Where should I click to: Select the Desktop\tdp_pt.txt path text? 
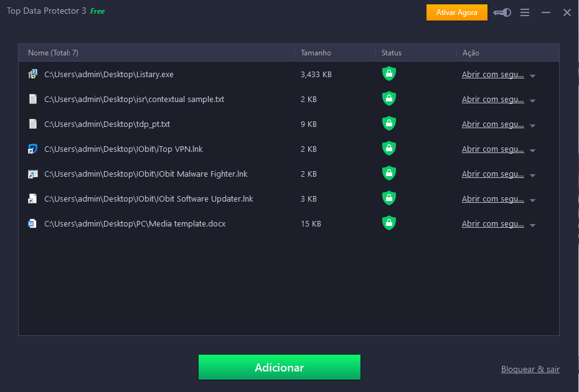pos(107,124)
